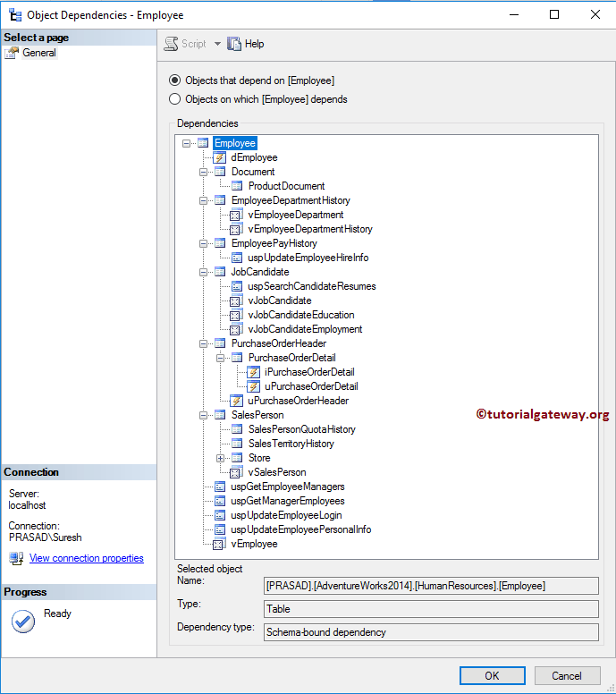Click the vEmployeeDepartmentHistory view icon
The height and width of the screenshot is (694, 616).
236,229
